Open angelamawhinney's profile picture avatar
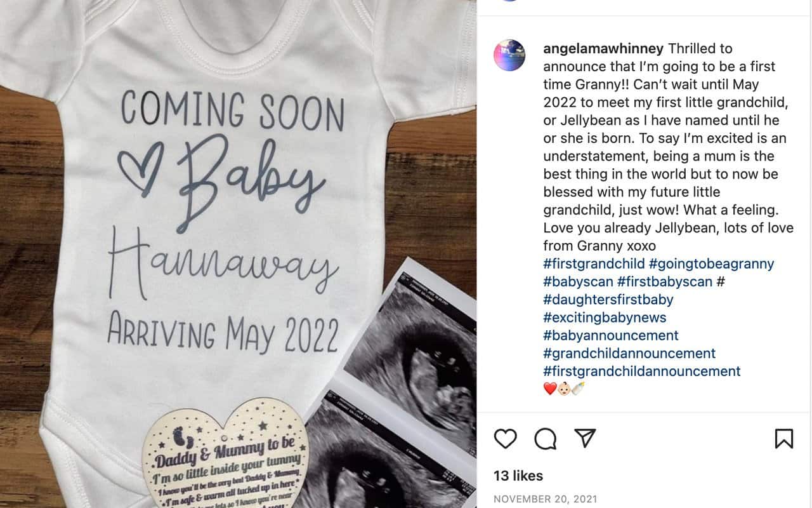The width and height of the screenshot is (812, 508). pos(509,55)
